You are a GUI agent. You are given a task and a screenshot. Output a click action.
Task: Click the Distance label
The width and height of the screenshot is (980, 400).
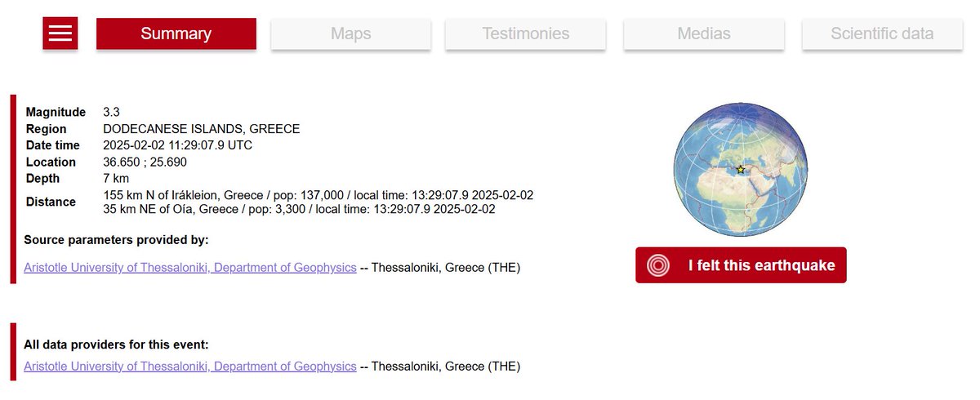point(51,202)
